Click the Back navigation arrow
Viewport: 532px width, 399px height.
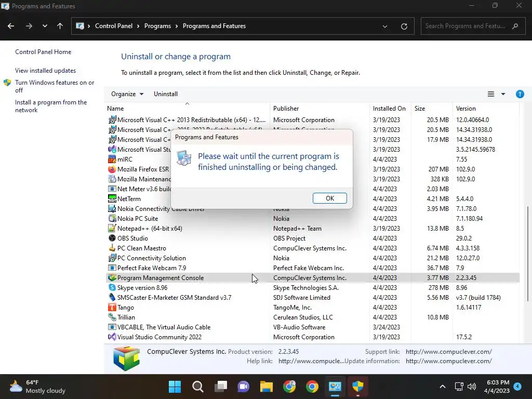pyautogui.click(x=11, y=26)
